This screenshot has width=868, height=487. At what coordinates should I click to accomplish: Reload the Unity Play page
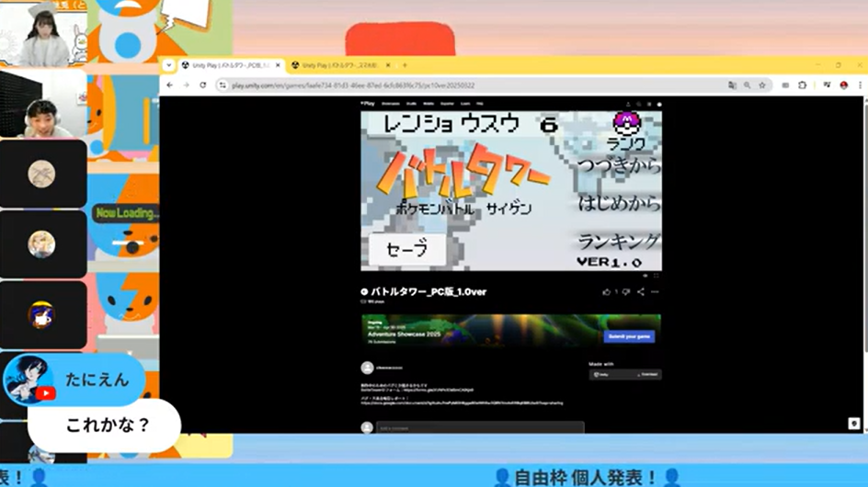pyautogui.click(x=203, y=85)
